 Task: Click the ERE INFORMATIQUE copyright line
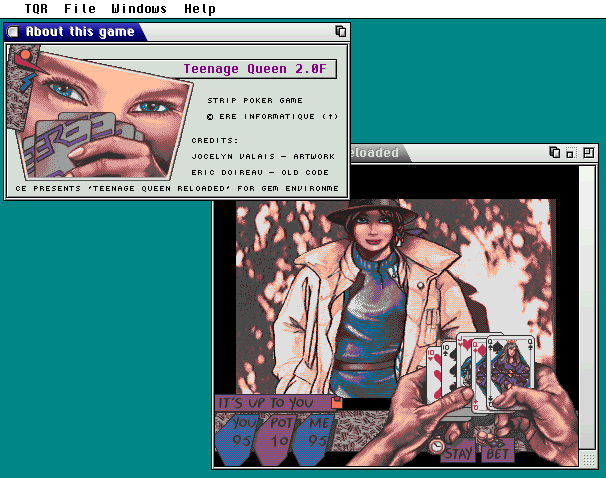[x=272, y=116]
